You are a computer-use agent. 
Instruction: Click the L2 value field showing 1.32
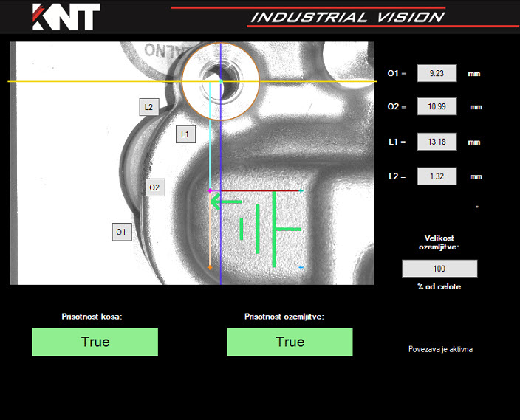(x=437, y=176)
